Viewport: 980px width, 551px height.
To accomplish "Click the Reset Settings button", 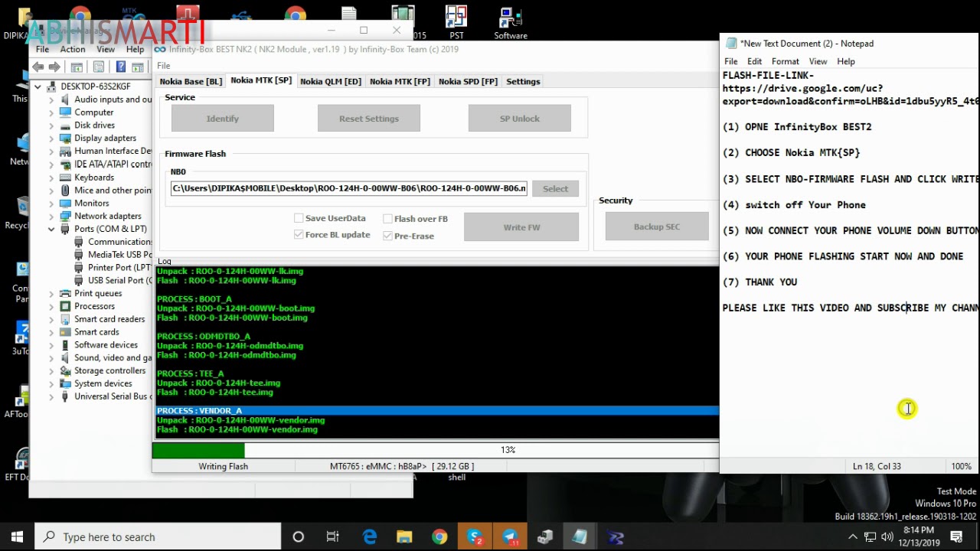I will coord(369,119).
